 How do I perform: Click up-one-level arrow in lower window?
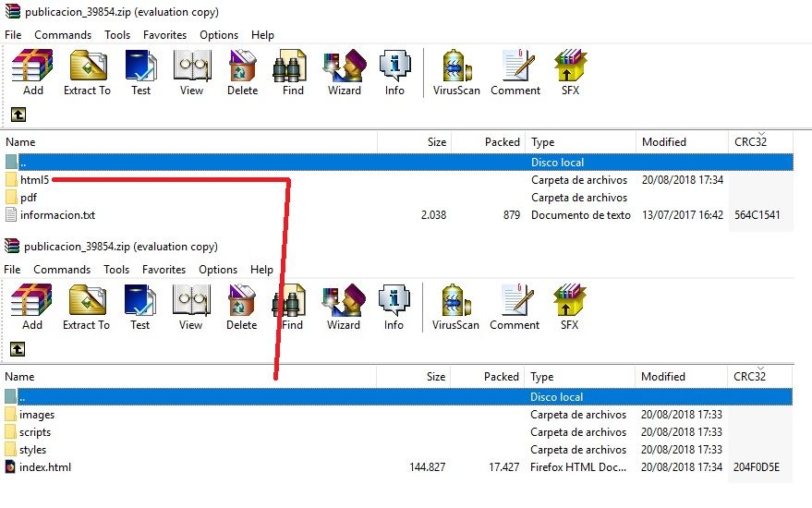(17, 349)
